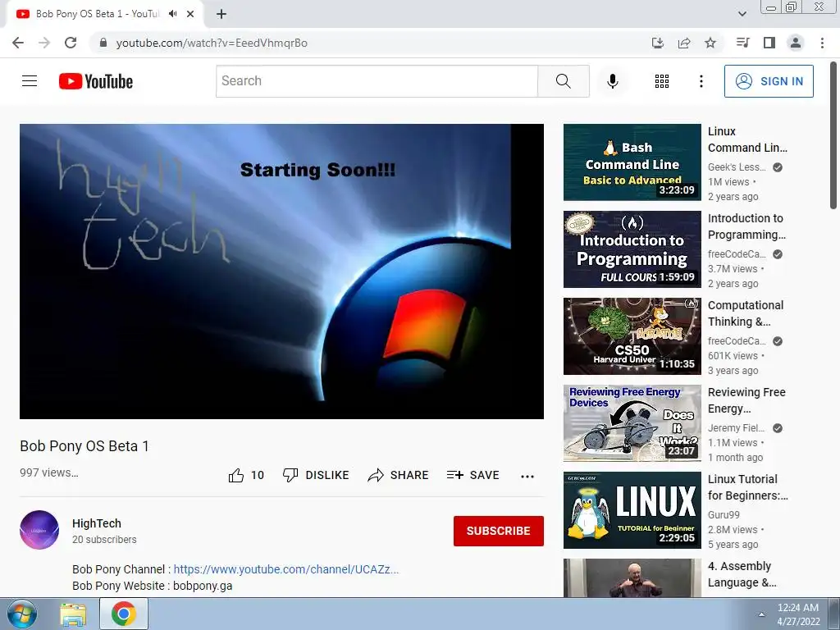Screen dimensions: 840x630
Task: Reload the current page
Action: point(71,43)
